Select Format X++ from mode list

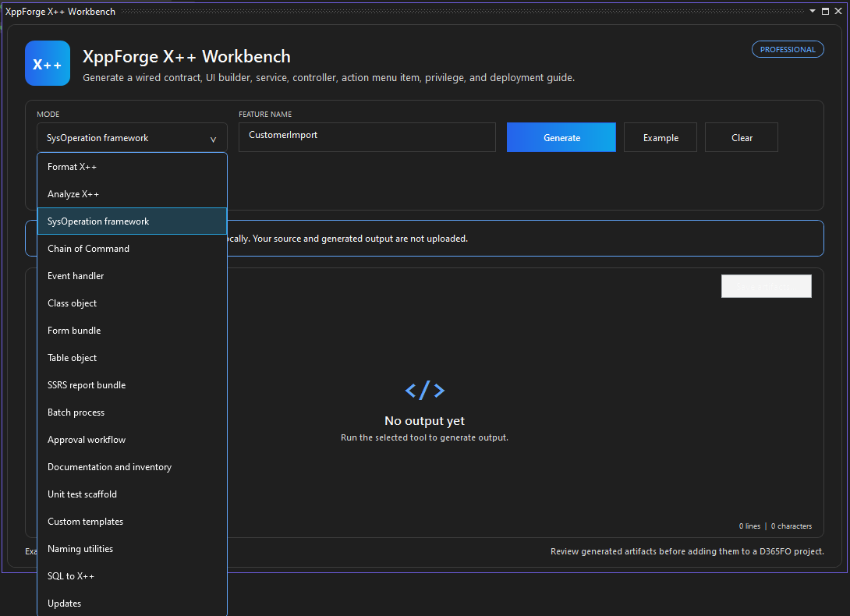point(132,166)
